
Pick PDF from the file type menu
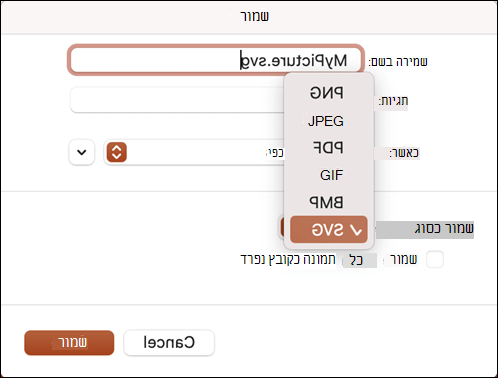[328, 148]
